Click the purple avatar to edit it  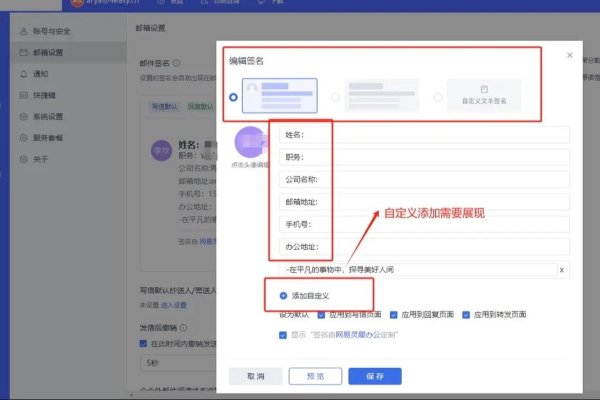click(x=250, y=142)
